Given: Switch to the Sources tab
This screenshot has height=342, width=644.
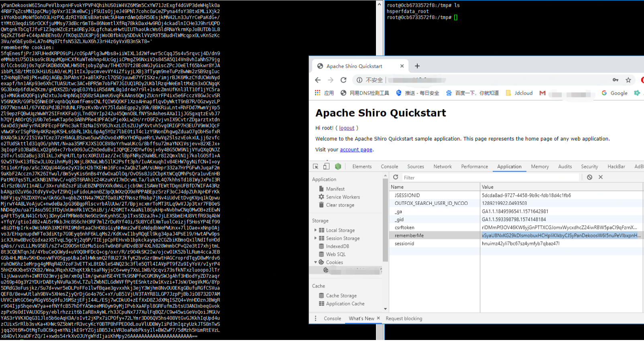Looking at the screenshot, I should coord(415,166).
